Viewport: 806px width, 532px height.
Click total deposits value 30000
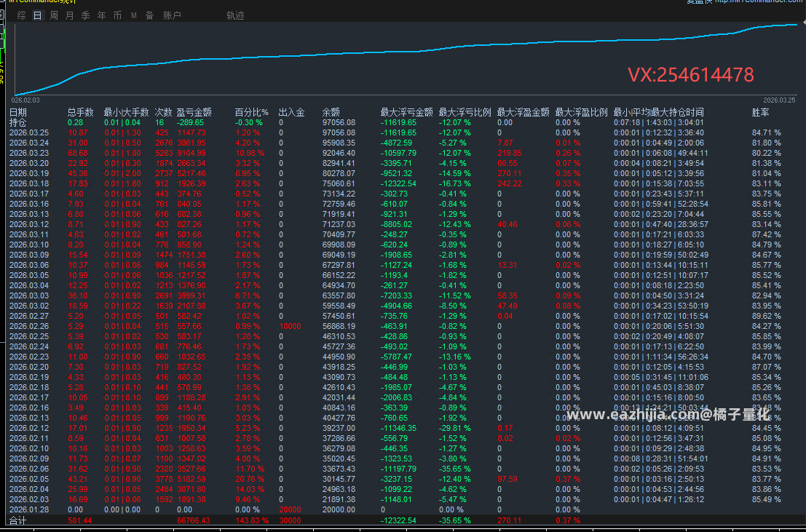point(291,520)
